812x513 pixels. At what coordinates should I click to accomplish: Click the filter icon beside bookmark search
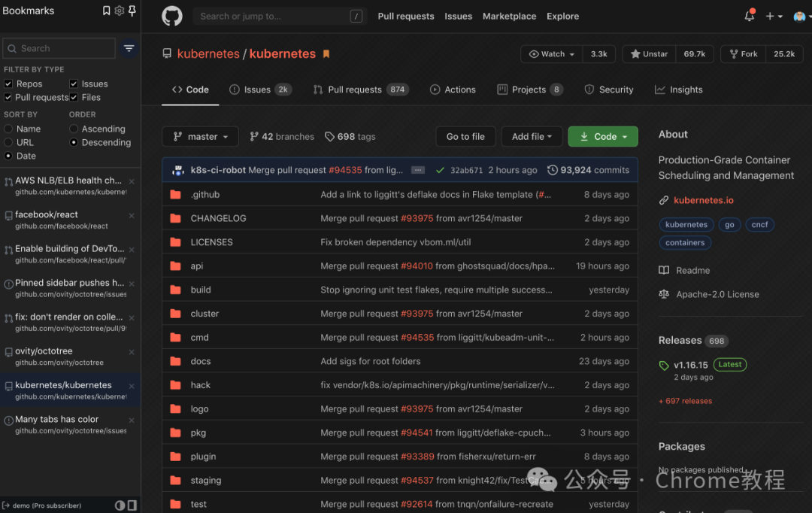point(129,48)
